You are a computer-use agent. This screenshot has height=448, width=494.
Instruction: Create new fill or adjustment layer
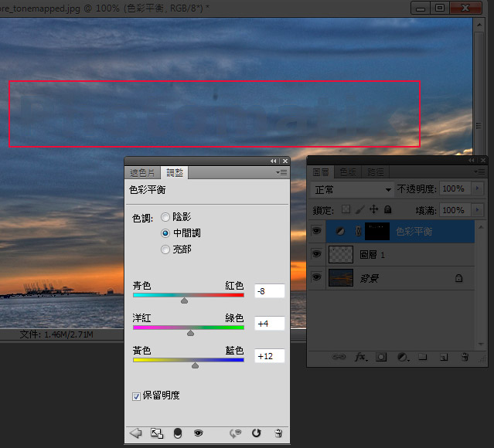403,357
